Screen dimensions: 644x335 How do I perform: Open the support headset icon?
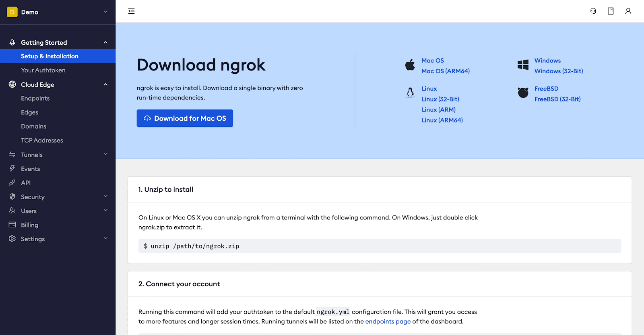(x=593, y=11)
